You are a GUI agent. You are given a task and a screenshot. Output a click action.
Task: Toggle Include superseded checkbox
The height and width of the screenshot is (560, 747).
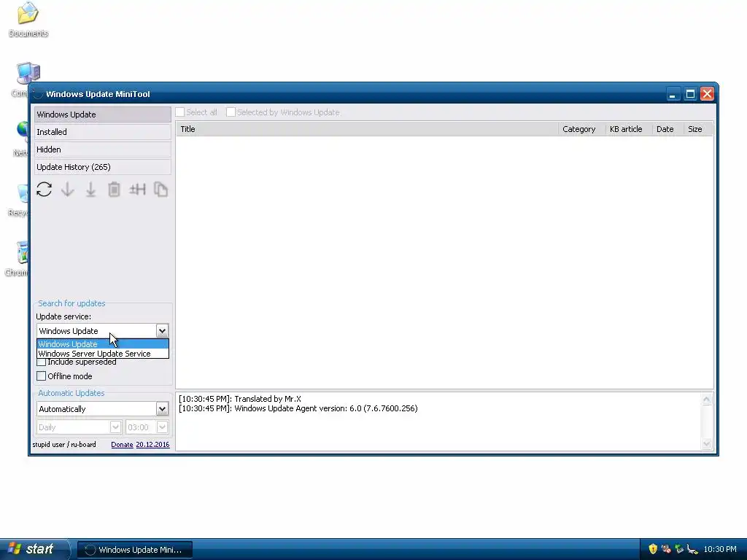42,362
